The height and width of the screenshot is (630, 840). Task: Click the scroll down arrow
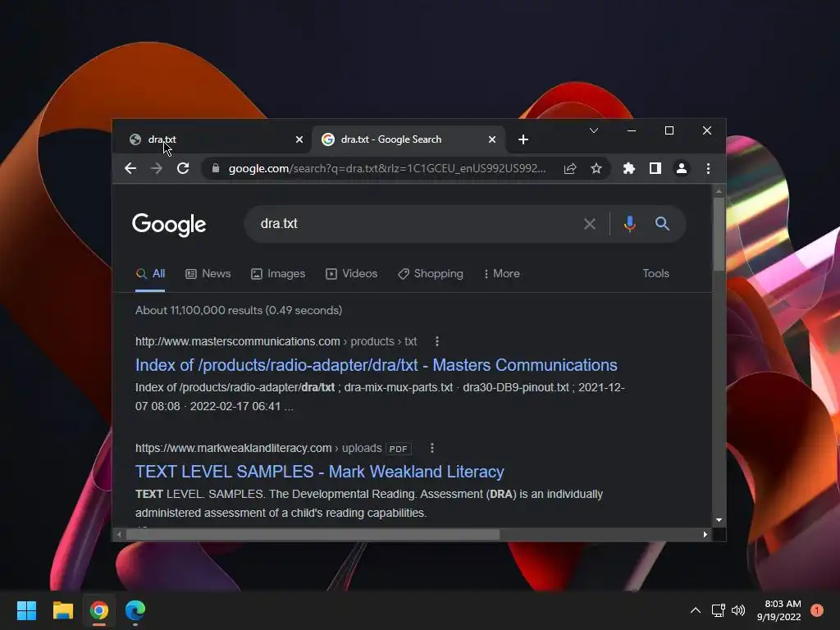coord(719,520)
